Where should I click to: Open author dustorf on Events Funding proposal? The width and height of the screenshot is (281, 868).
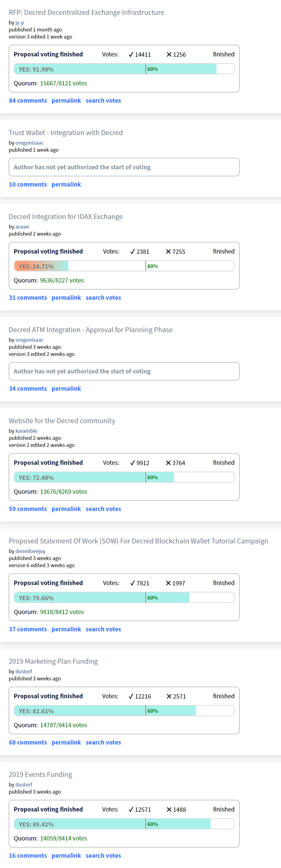(x=24, y=785)
